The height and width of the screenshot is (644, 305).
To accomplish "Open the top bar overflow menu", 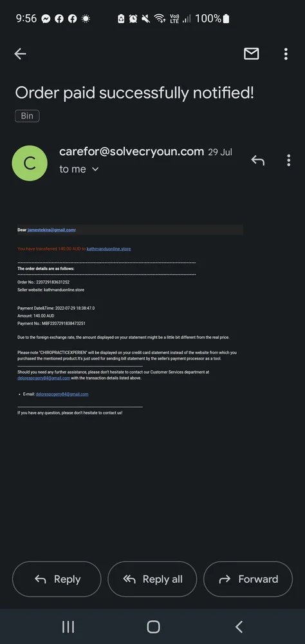I will click(x=286, y=54).
